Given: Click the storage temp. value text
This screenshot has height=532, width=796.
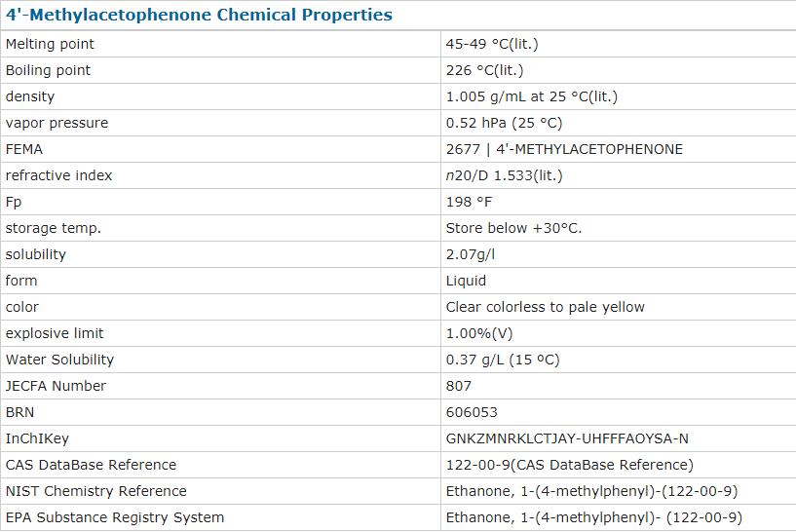Looking at the screenshot, I should [513, 228].
